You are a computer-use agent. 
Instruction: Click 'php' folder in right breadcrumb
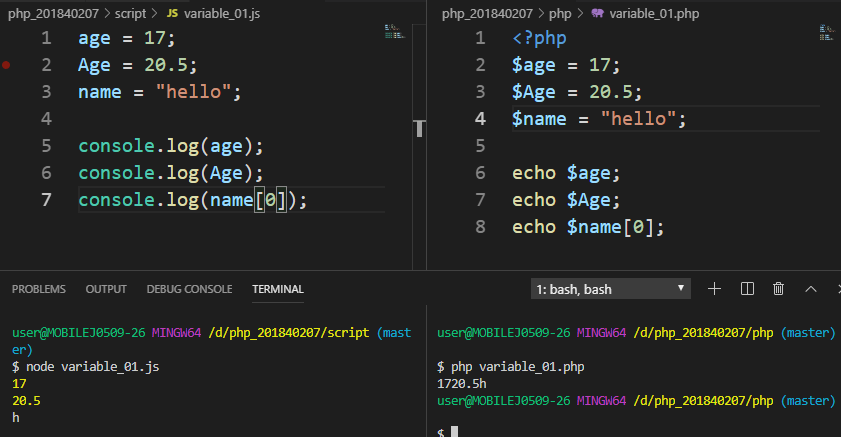tap(560, 13)
